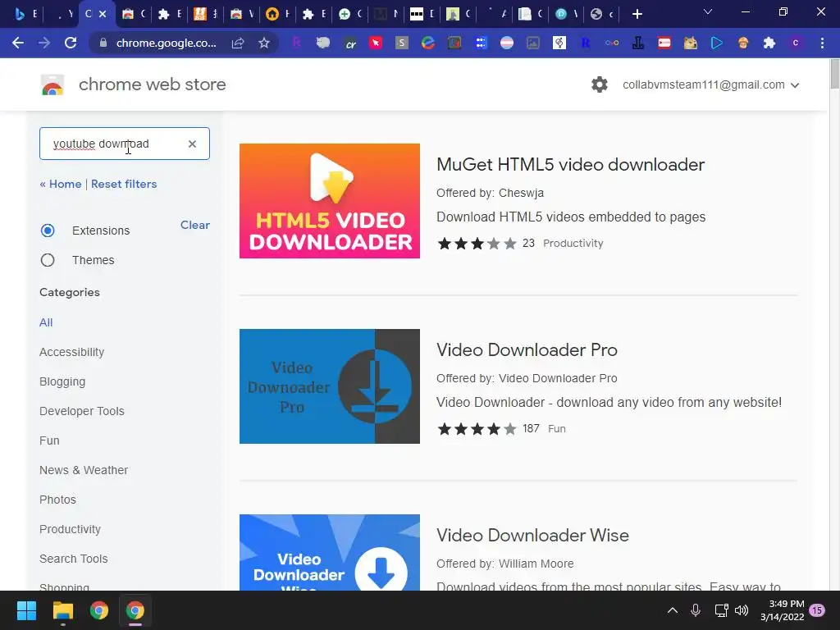Image resolution: width=840 pixels, height=630 pixels.
Task: Close the current Chrome Web Store tab
Action: click(103, 14)
